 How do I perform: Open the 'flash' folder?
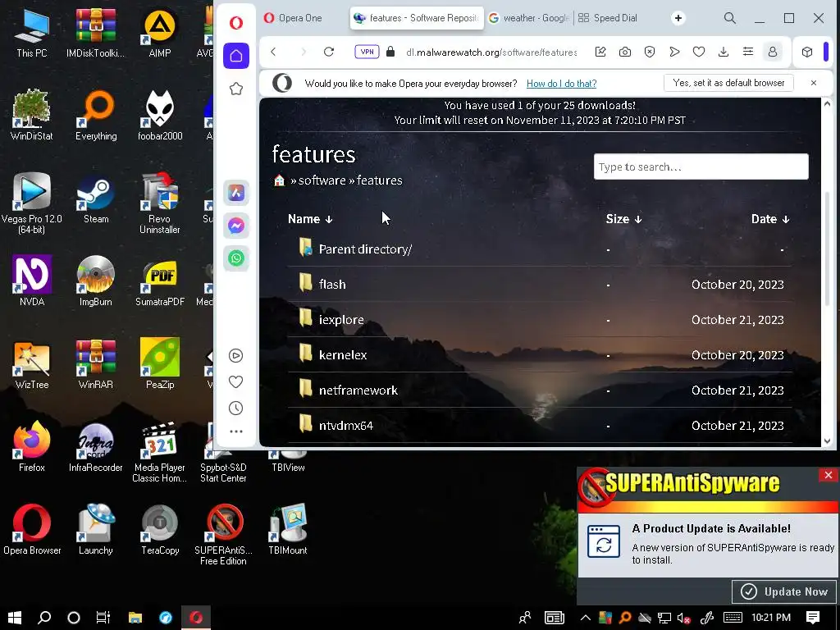(332, 285)
